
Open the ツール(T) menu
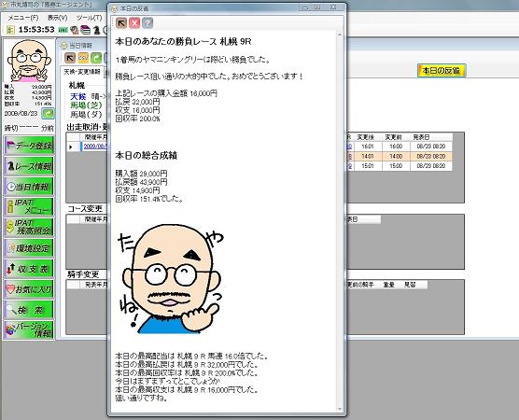[89, 18]
